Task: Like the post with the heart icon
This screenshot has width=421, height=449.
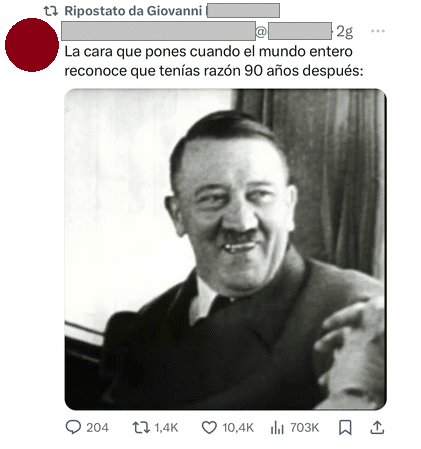Action: (x=209, y=427)
